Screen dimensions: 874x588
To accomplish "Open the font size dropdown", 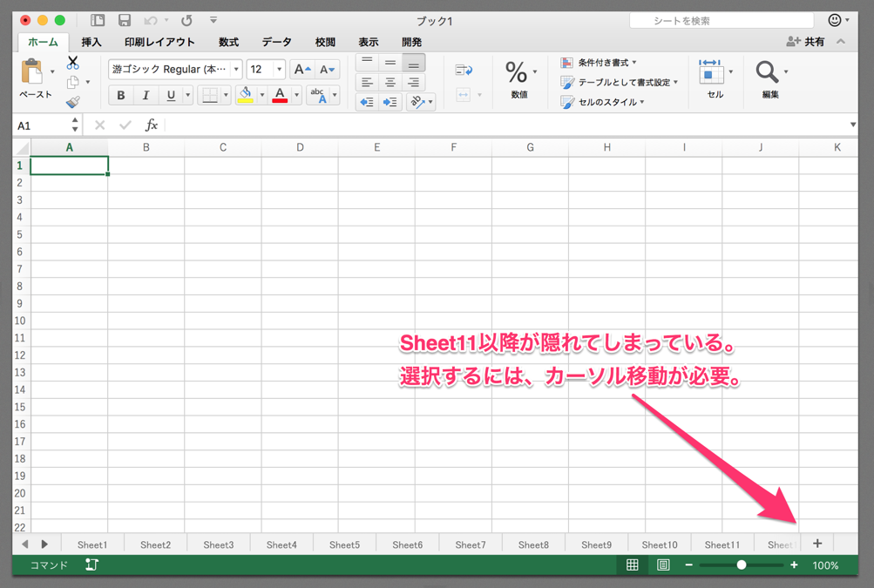I will click(279, 69).
